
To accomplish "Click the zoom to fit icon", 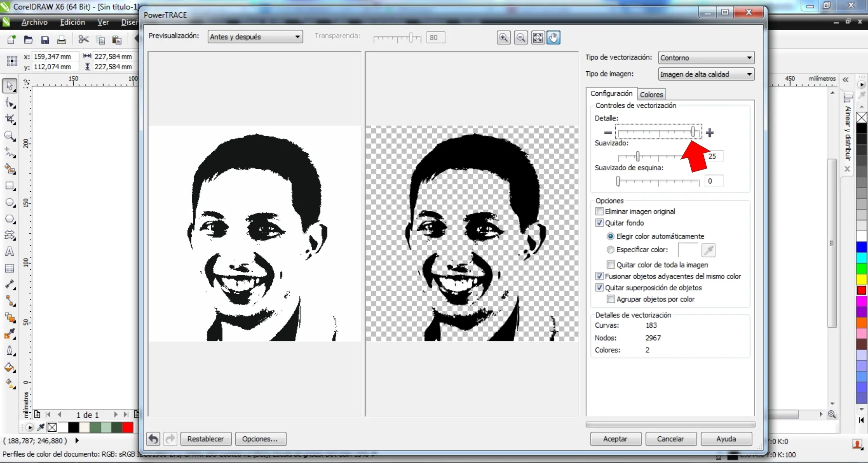I will (x=537, y=37).
